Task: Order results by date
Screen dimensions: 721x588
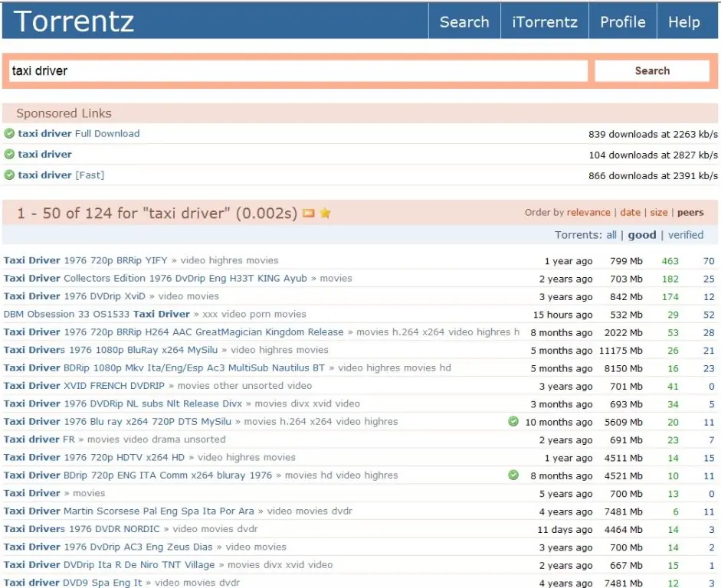Action: coord(631,212)
